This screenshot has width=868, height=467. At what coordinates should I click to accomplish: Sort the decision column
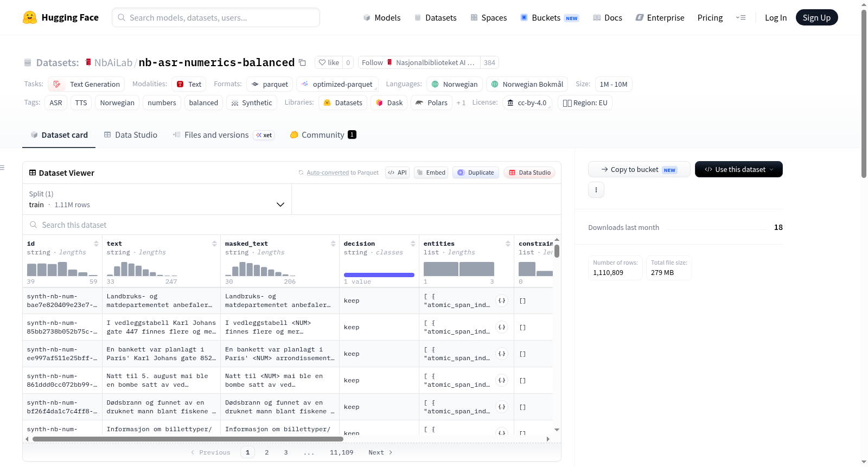pyautogui.click(x=413, y=244)
